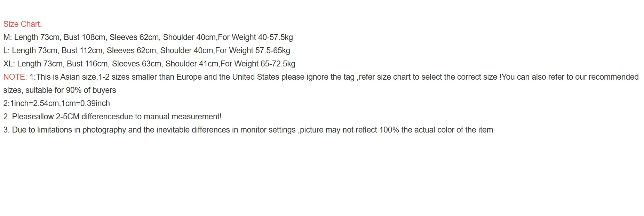Click the red "NOTE:" label

pyautogui.click(x=15, y=77)
